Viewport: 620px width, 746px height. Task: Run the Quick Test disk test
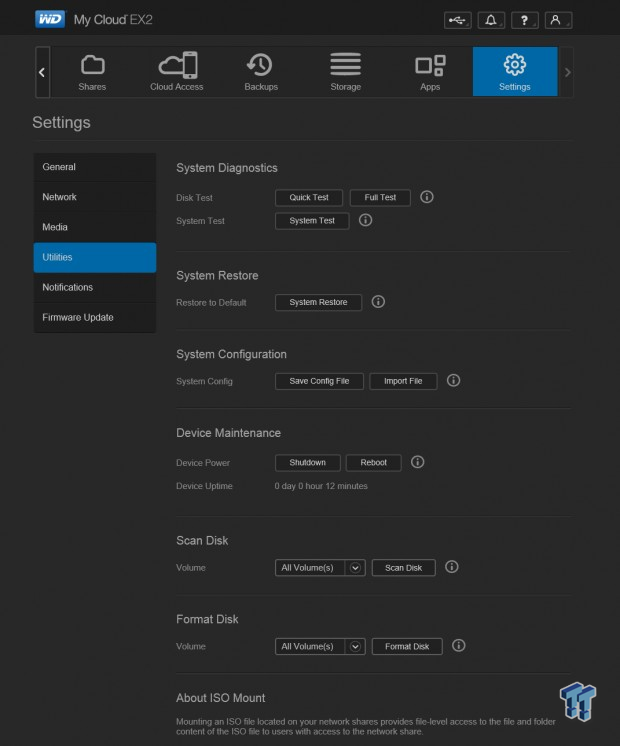[x=309, y=197]
